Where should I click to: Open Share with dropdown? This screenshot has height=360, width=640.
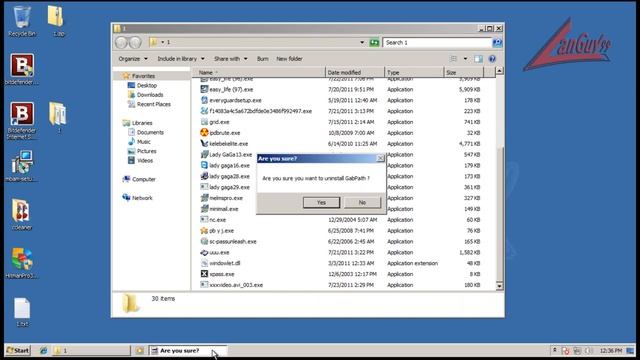(231, 59)
